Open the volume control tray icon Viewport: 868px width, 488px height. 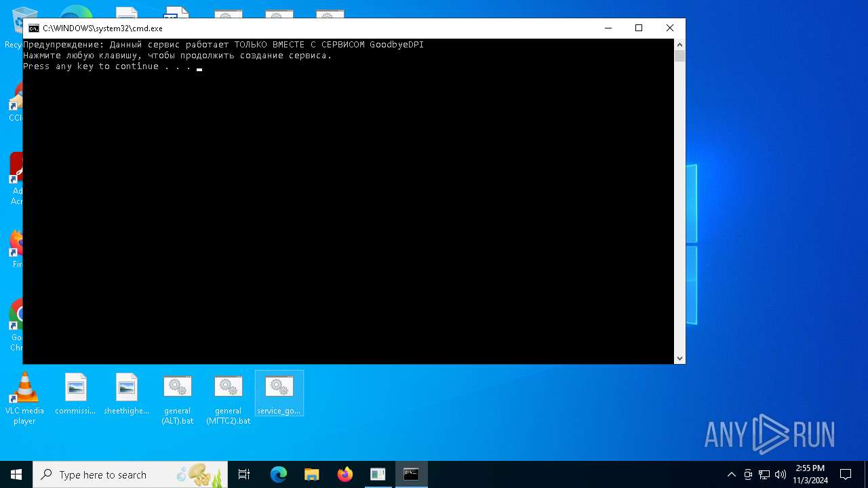pyautogui.click(x=780, y=474)
